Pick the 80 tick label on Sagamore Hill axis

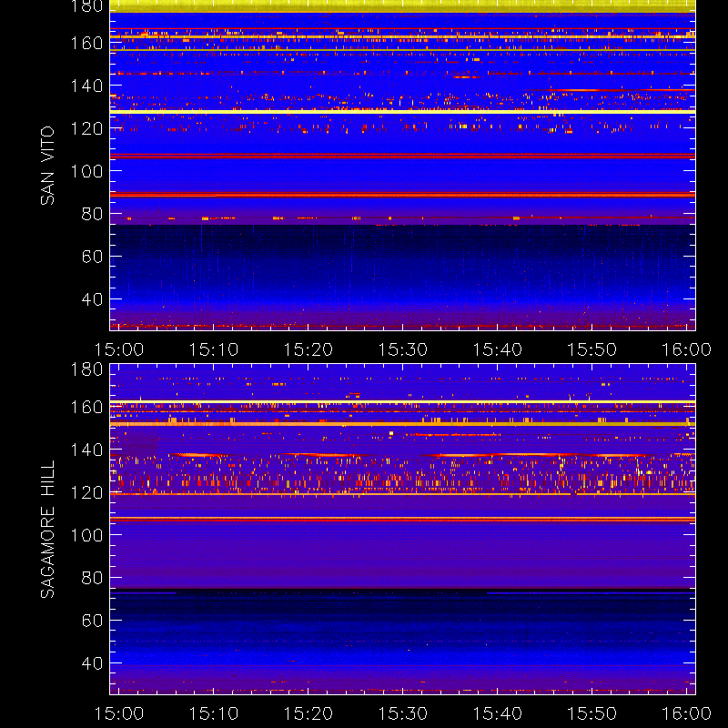click(92, 578)
